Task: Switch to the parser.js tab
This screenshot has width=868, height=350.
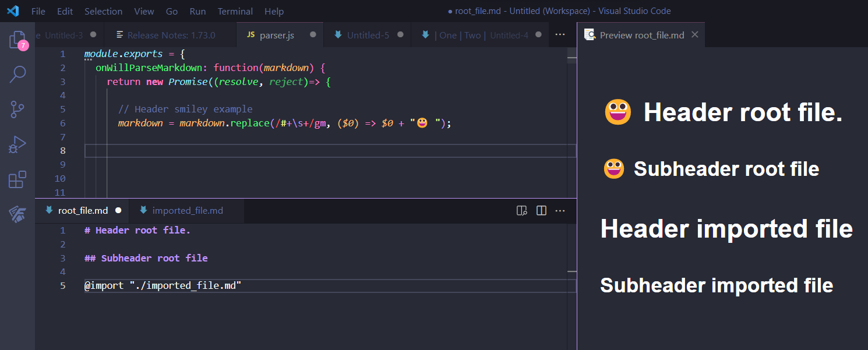Action: coord(276,34)
